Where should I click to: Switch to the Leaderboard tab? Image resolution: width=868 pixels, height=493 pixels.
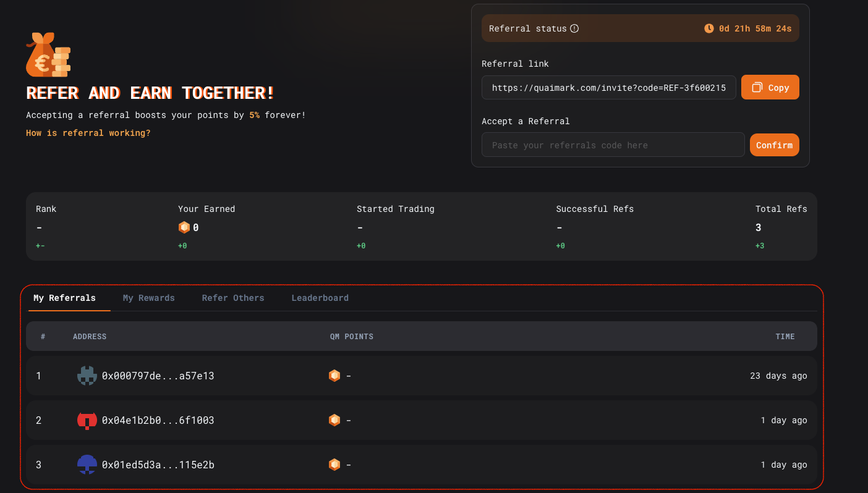(x=320, y=298)
